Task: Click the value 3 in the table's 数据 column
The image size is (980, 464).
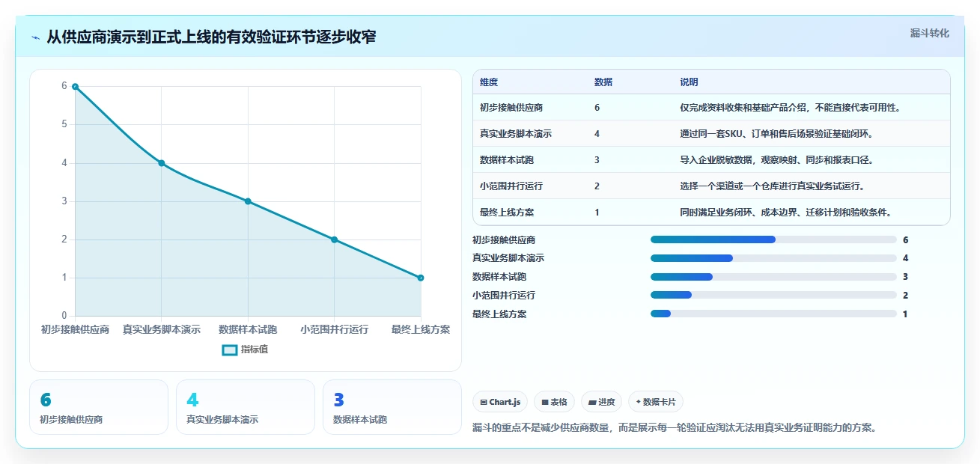Action: [597, 160]
